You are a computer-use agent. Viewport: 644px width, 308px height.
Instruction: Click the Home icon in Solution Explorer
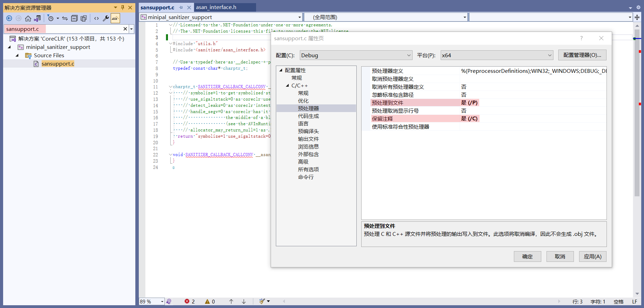pyautogui.click(x=28, y=18)
